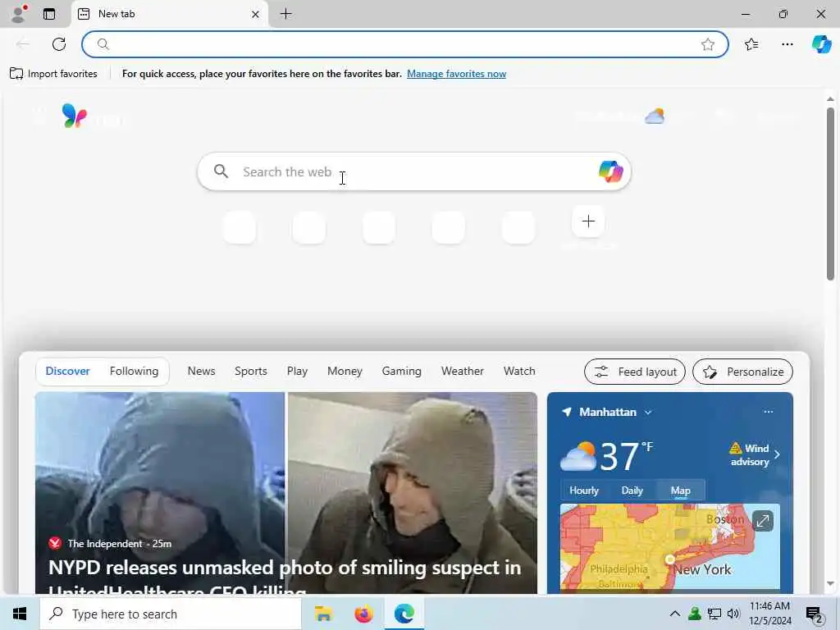Click The Independent source label

105,544
